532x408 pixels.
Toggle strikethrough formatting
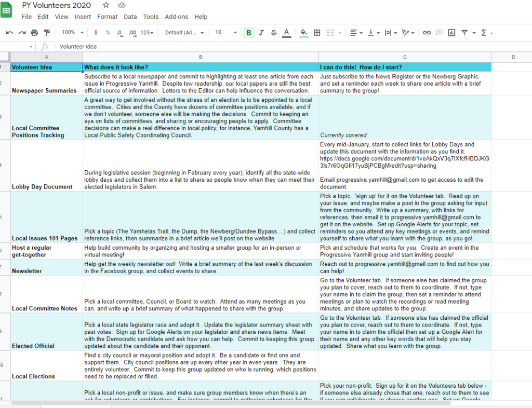click(x=273, y=33)
